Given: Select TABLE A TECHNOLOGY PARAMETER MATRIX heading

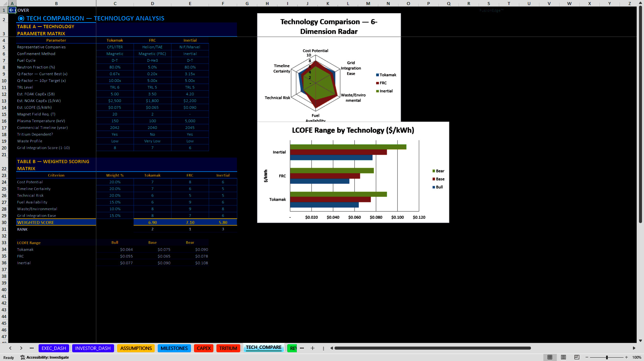Looking at the screenshot, I should click(56, 30).
